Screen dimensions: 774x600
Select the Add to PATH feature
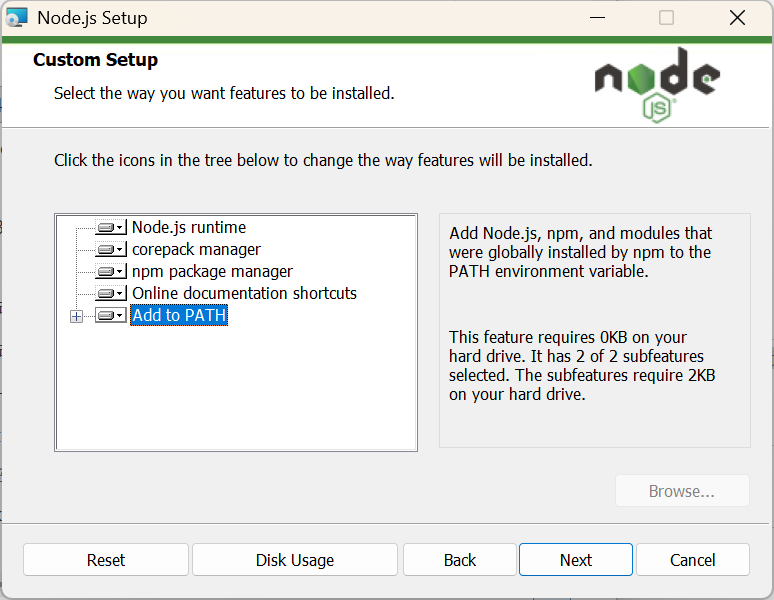[179, 315]
